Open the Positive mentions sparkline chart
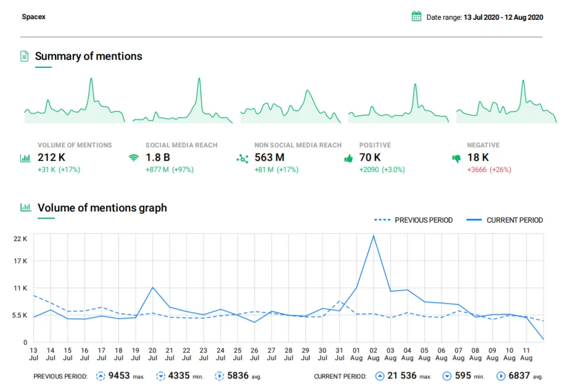 398,103
